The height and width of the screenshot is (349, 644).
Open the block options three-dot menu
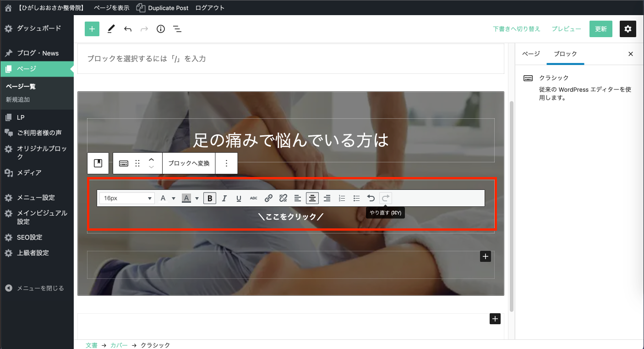pyautogui.click(x=226, y=163)
